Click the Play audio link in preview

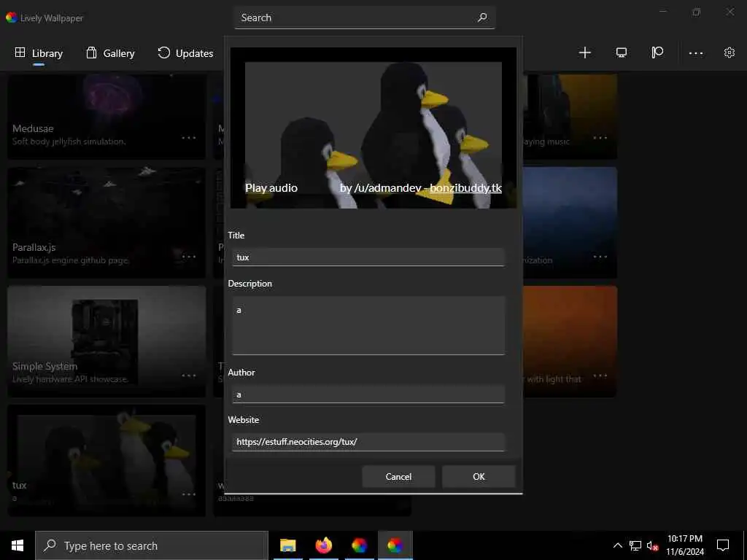pyautogui.click(x=271, y=188)
